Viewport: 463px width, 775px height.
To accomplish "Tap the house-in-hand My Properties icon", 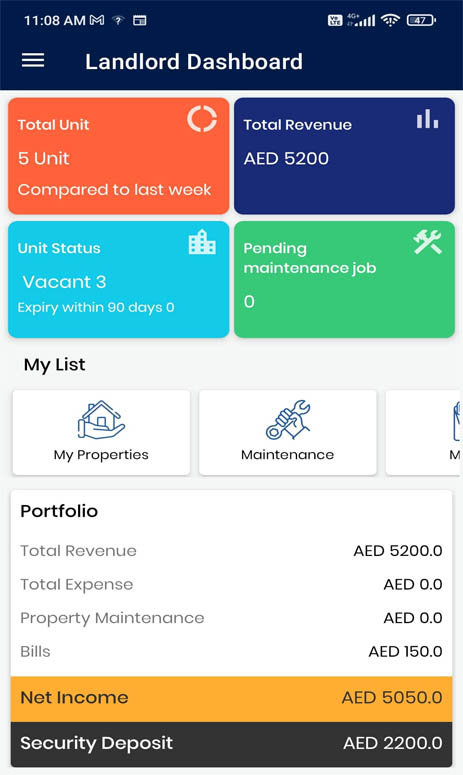I will click(x=101, y=420).
